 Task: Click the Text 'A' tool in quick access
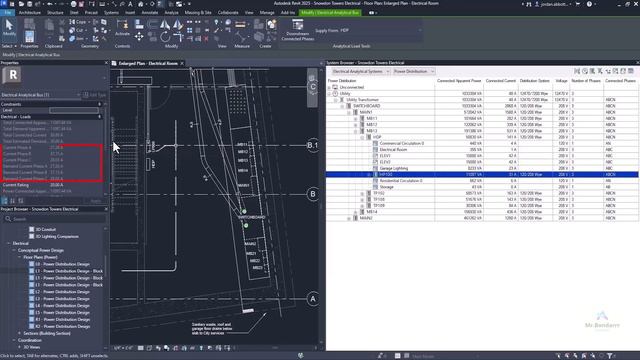(130, 4)
